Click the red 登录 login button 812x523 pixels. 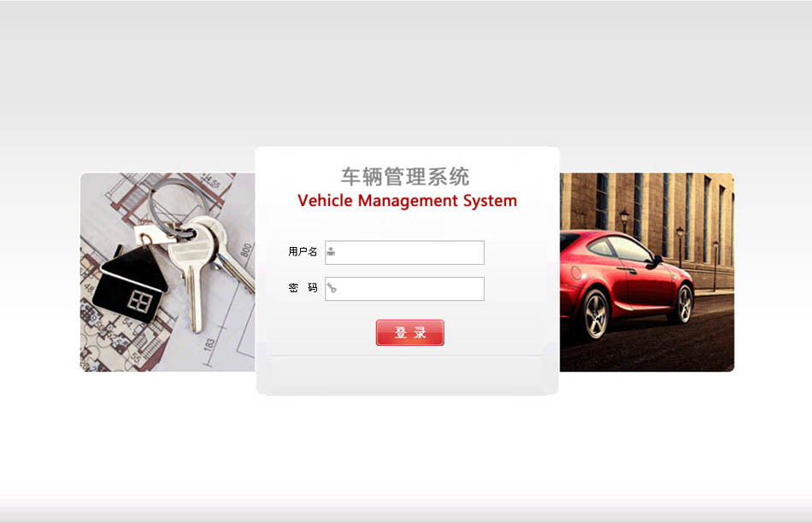pyautogui.click(x=409, y=332)
